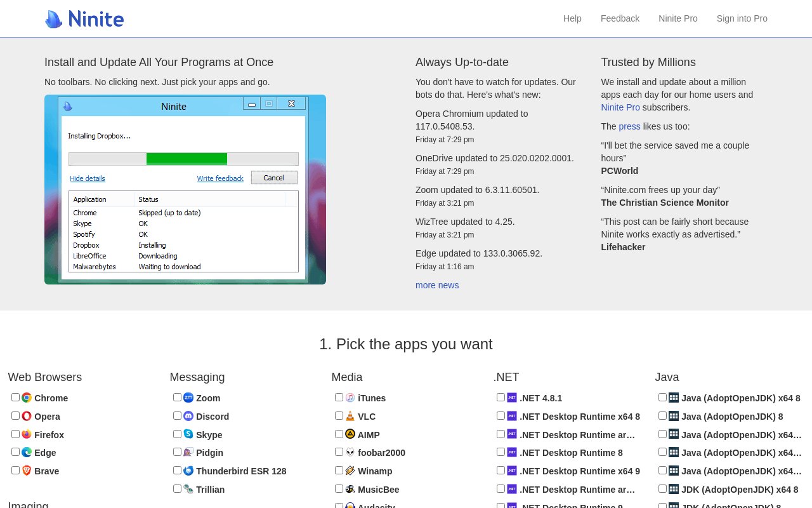Click the Thunderbird ESR 128 icon
Viewport: 812px width, 508px height.
pyautogui.click(x=188, y=471)
